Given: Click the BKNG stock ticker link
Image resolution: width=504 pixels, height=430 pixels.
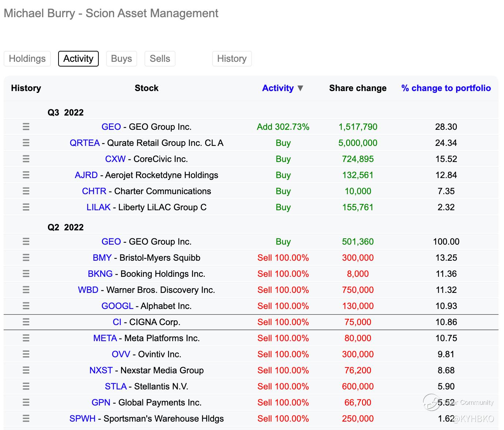Looking at the screenshot, I should pos(100,274).
